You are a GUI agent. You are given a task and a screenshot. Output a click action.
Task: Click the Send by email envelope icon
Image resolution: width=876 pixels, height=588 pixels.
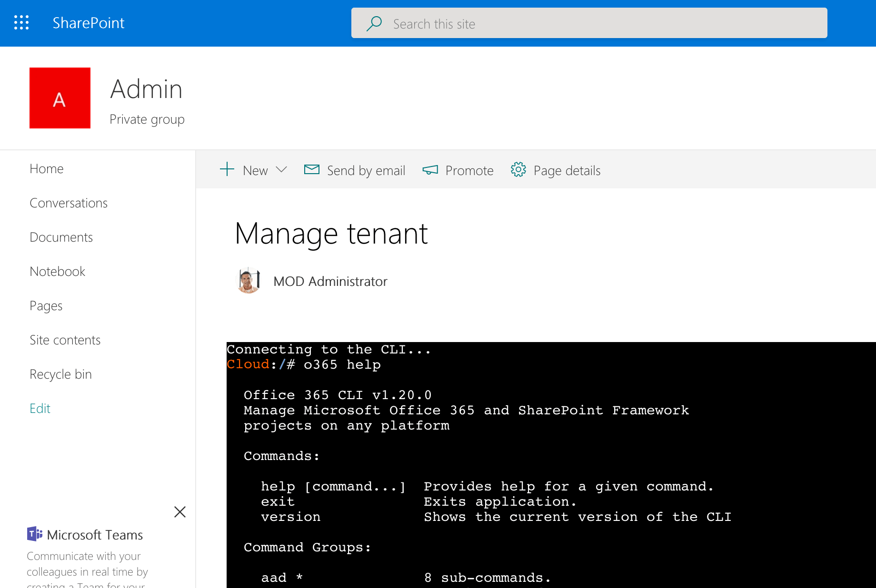(312, 169)
